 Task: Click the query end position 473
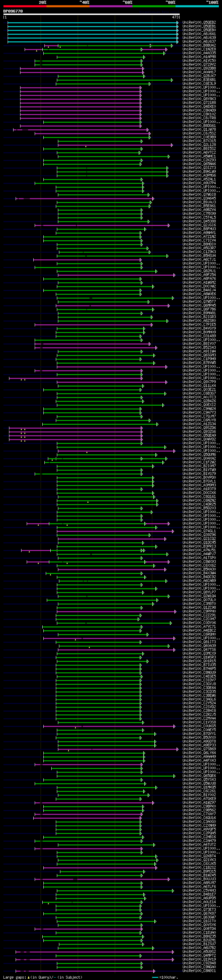pyautogui.click(x=175, y=17)
